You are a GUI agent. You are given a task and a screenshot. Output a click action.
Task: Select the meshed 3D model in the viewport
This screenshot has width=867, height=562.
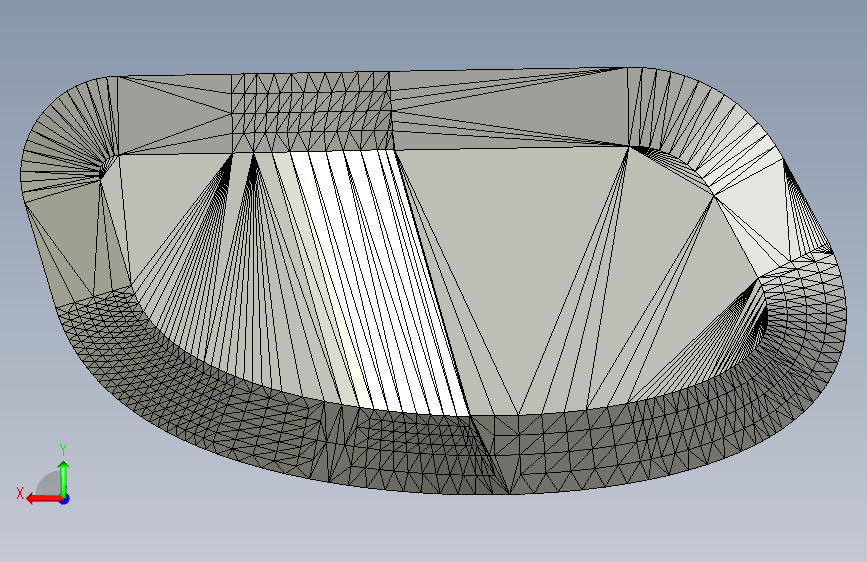coord(434,280)
